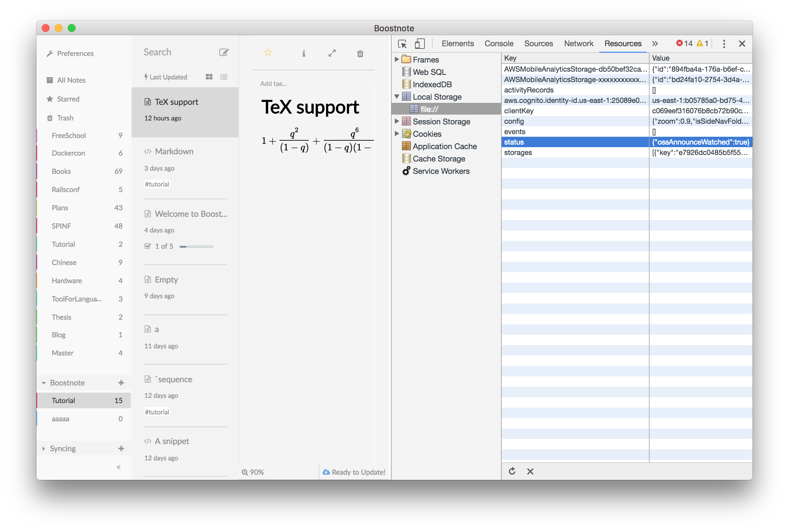
Task: Collapse the sidebar with double chevron
Action: (x=119, y=467)
